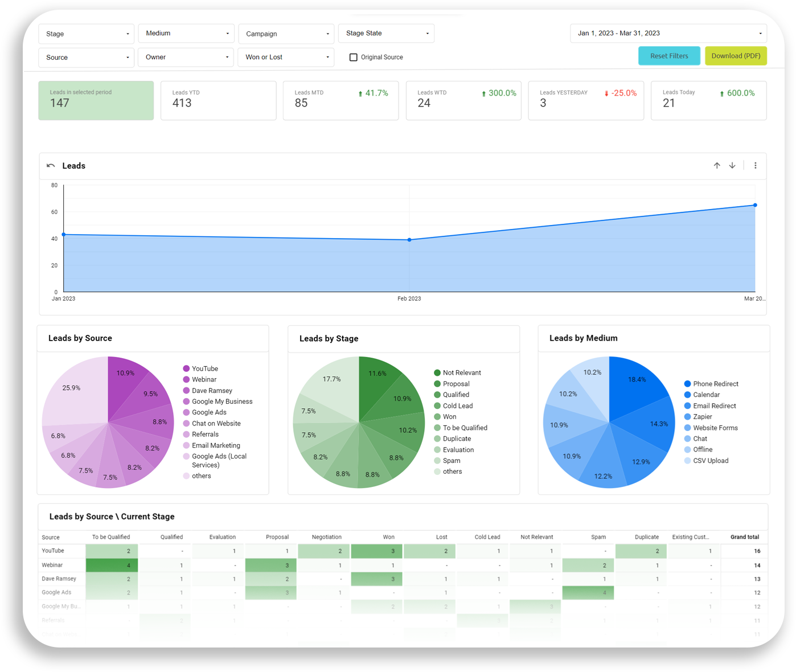Open the Stage filter dropdown

tap(86, 34)
